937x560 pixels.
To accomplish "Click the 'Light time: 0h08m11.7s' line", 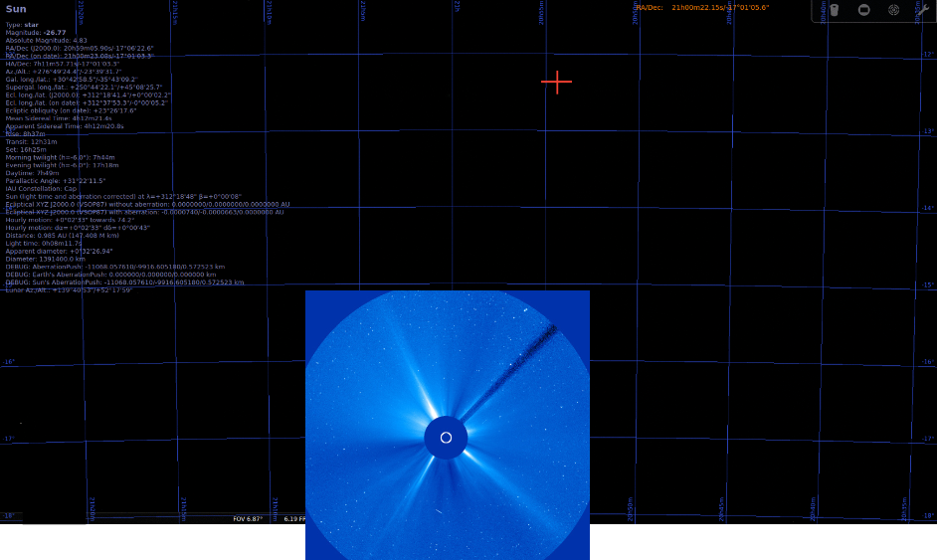I will [44, 244].
